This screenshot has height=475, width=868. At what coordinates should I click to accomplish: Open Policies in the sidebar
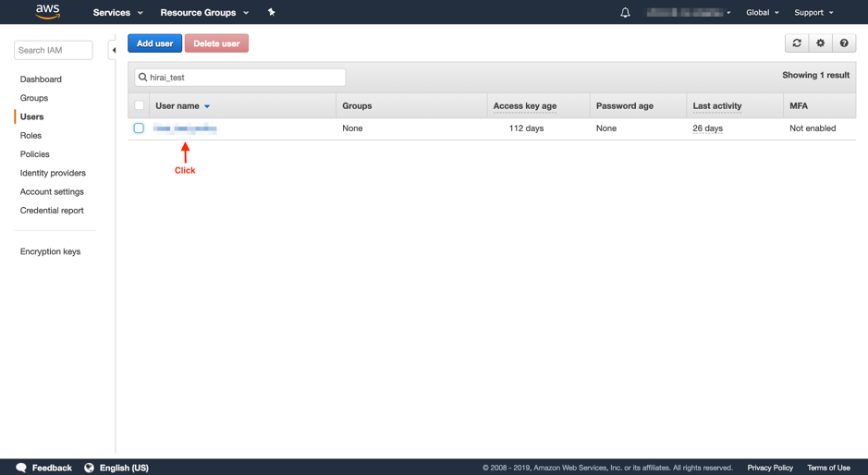click(35, 154)
